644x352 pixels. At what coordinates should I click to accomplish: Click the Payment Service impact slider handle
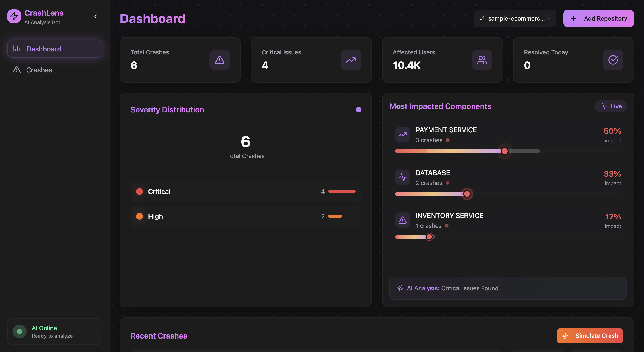point(505,151)
